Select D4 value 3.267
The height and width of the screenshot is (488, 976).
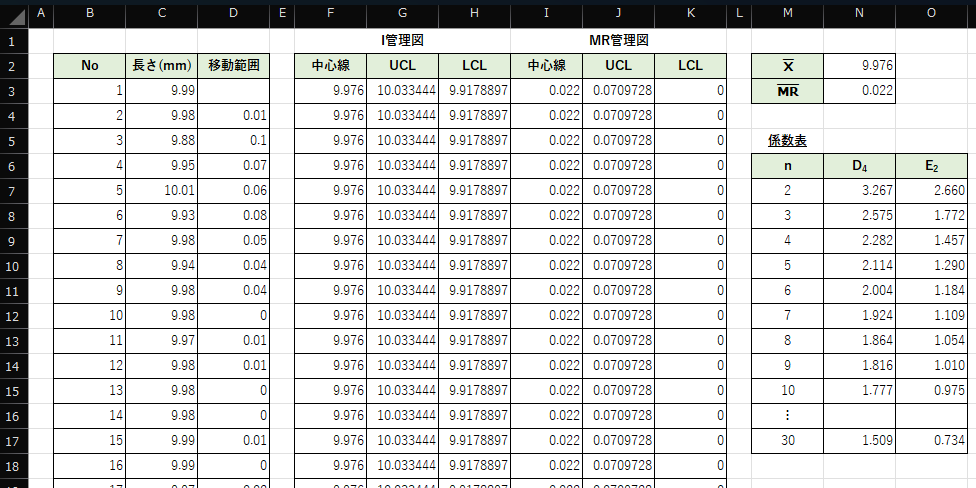coord(860,190)
